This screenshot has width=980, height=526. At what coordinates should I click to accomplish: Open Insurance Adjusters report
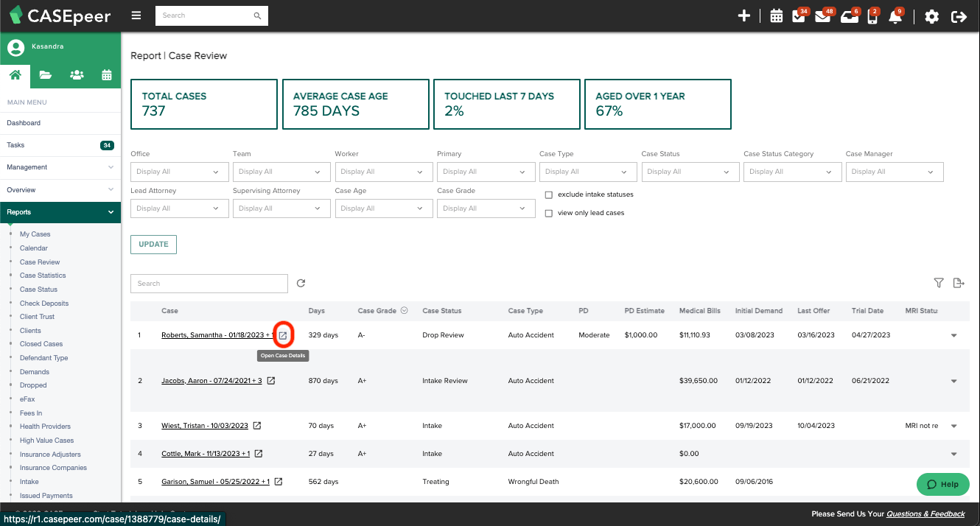pos(50,455)
